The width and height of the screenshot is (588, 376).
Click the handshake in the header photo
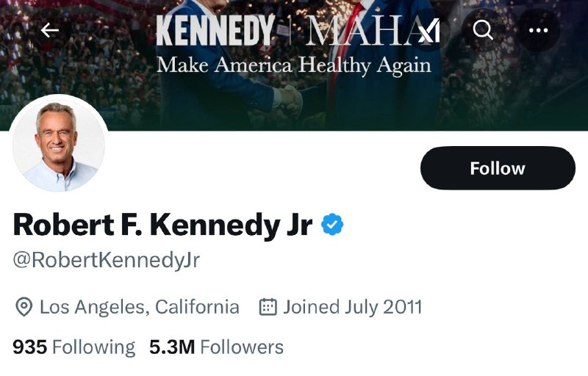292,99
